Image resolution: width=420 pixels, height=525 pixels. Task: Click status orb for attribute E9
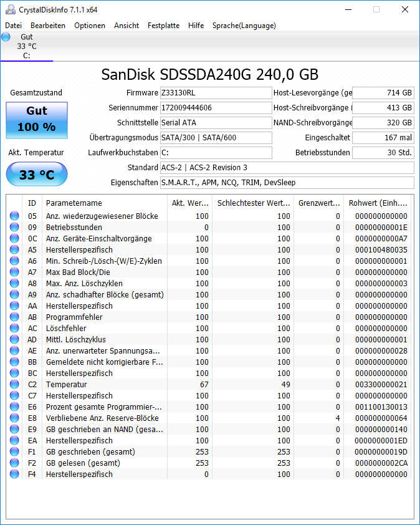click(x=14, y=429)
